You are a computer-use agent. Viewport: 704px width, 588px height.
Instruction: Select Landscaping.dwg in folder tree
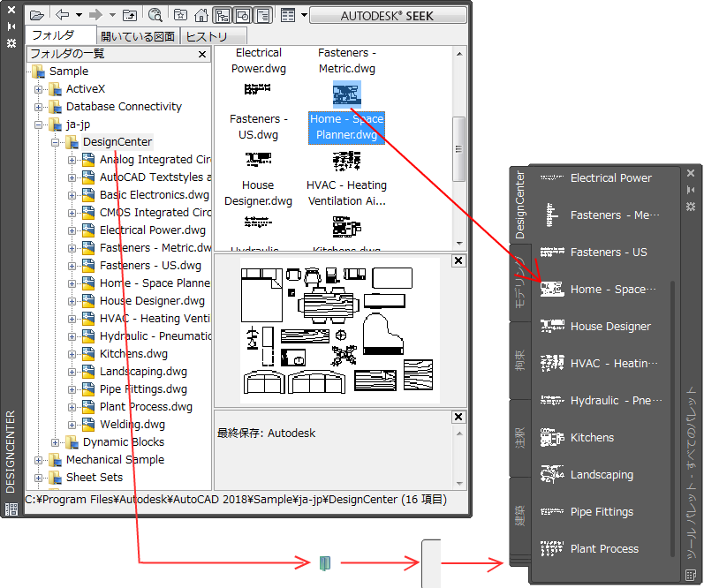click(143, 372)
